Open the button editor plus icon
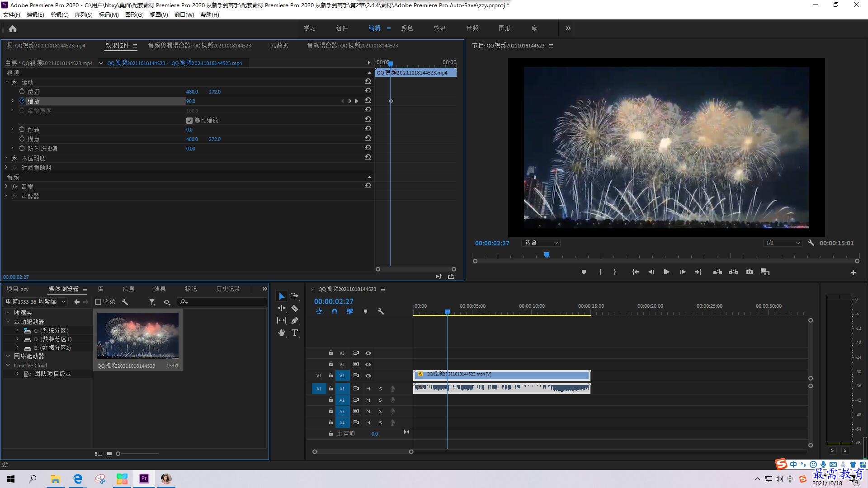Image resolution: width=868 pixels, height=488 pixels. click(853, 272)
